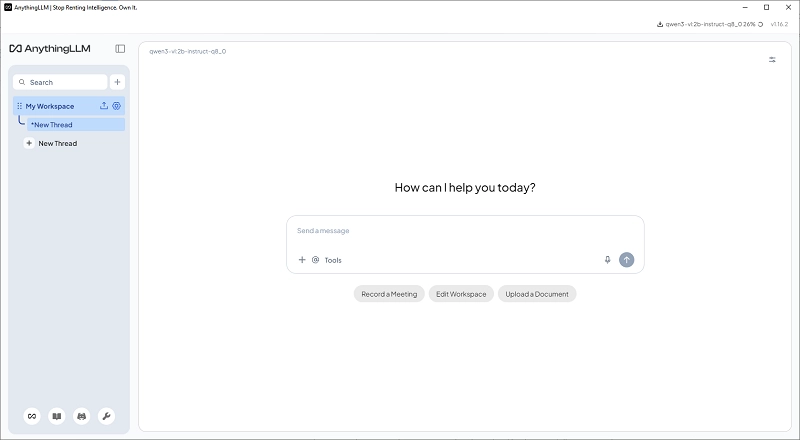Screen dimensions: 800x440
Task: Click Edit Workspace suggestion
Action: 461,294
